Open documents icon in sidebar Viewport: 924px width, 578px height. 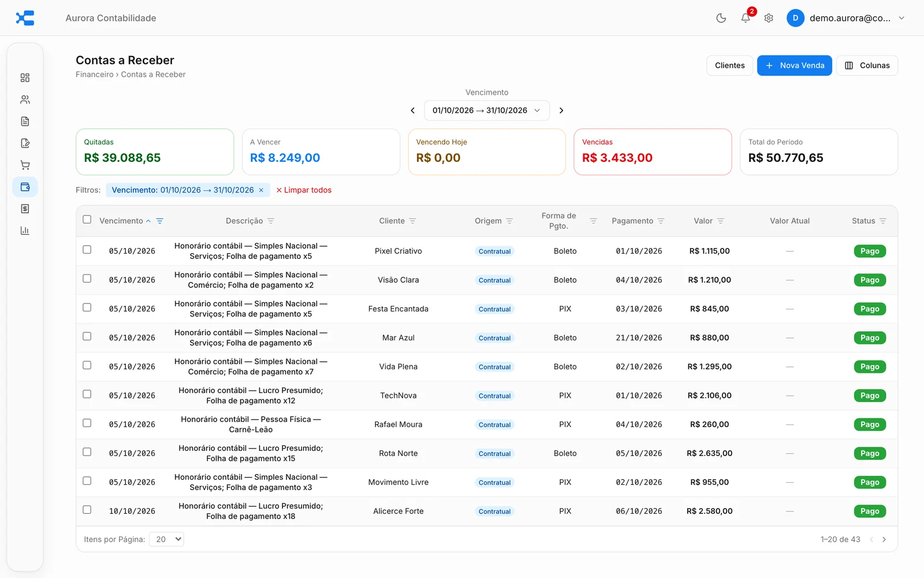pyautogui.click(x=25, y=121)
